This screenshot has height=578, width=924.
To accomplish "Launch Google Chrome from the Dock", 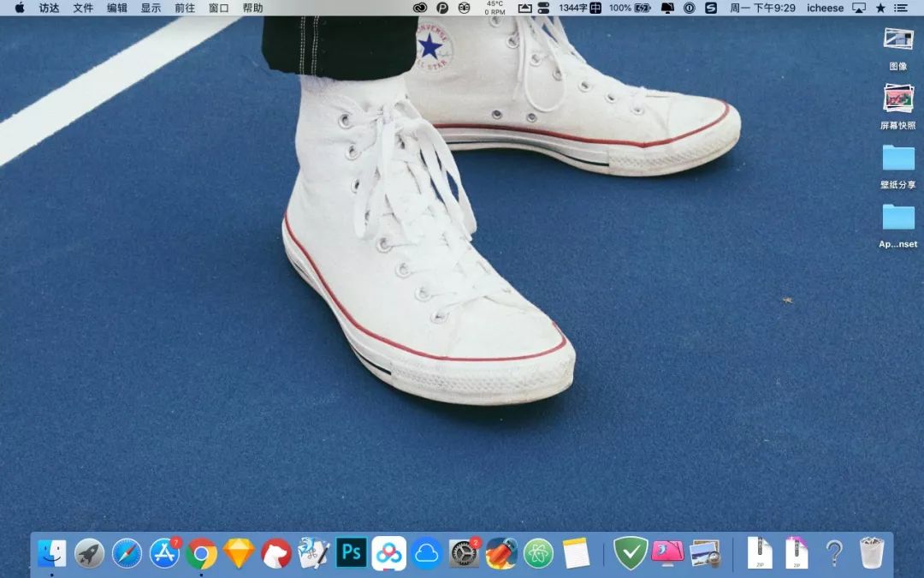I will pyautogui.click(x=202, y=554).
